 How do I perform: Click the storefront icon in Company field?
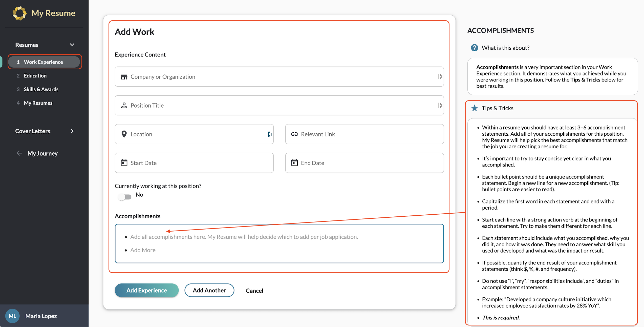point(124,77)
